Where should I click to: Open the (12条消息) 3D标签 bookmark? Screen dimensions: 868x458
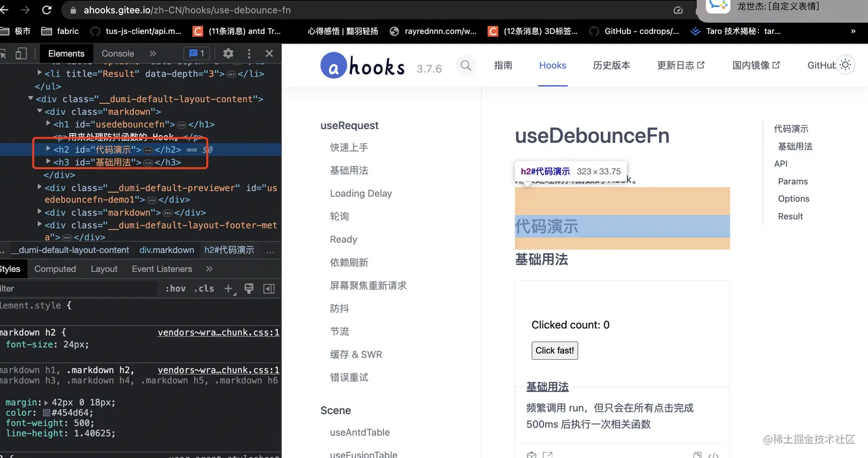(533, 31)
